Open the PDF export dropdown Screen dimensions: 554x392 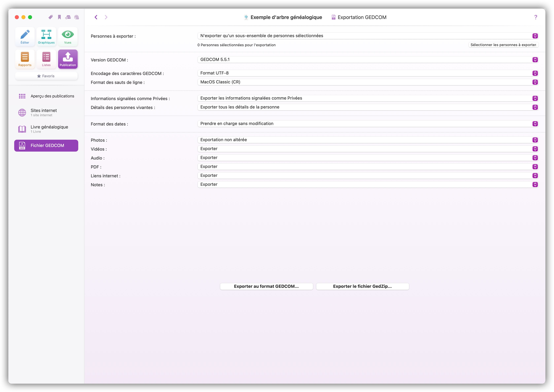pos(368,167)
